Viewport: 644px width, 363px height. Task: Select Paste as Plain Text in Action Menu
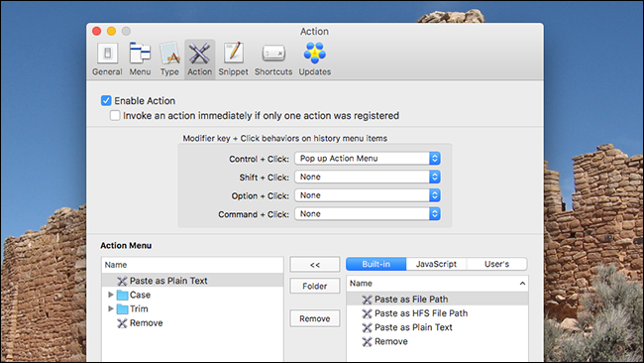(192, 281)
